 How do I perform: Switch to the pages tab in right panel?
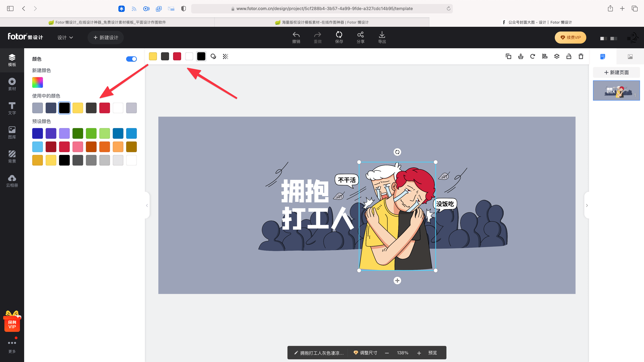point(603,57)
